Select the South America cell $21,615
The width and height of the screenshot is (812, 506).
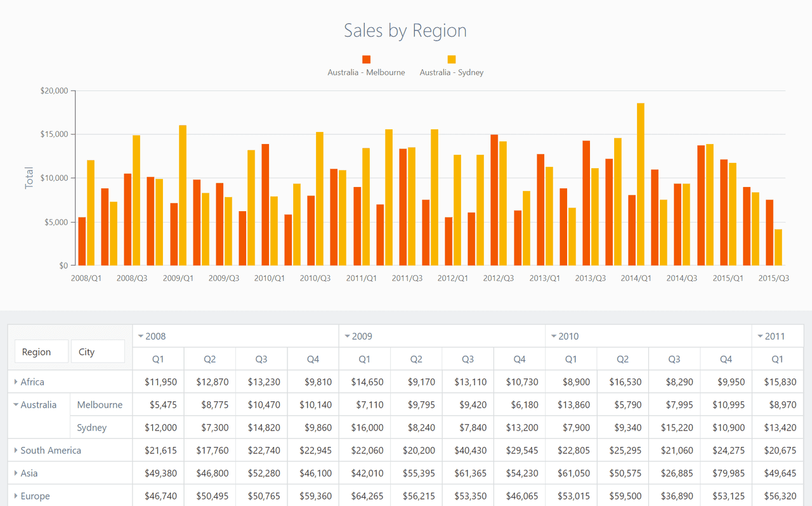point(158,450)
